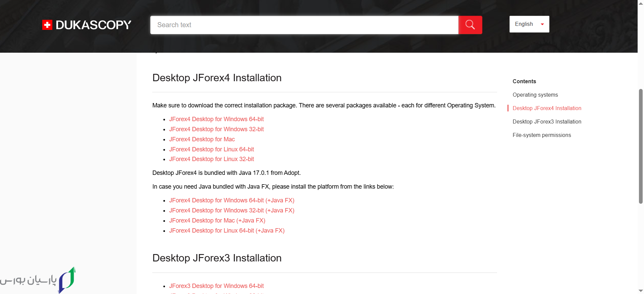
Task: Click the Java 17.0.1 bundled sentence
Action: [226, 173]
